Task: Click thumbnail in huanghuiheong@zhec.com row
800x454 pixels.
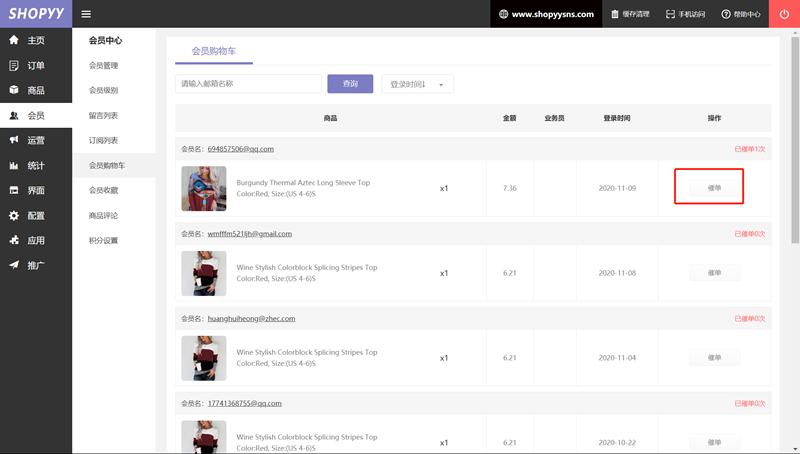Action: point(204,358)
